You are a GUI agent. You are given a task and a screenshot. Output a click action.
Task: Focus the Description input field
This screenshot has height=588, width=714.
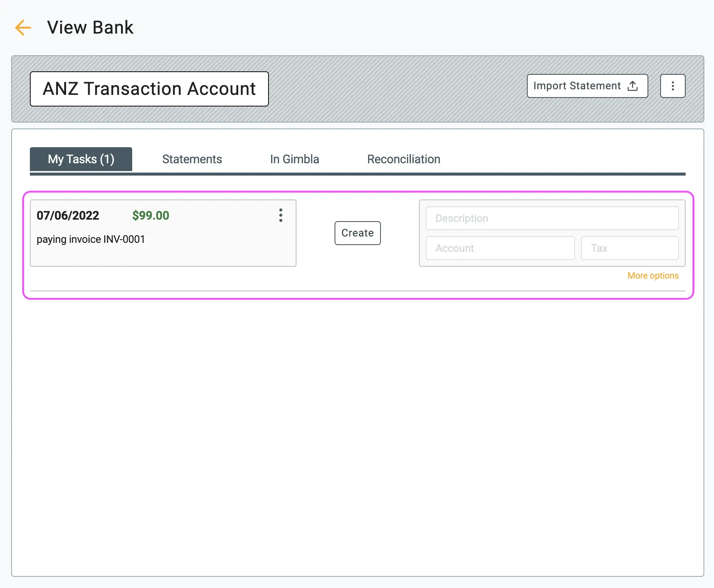tap(552, 218)
